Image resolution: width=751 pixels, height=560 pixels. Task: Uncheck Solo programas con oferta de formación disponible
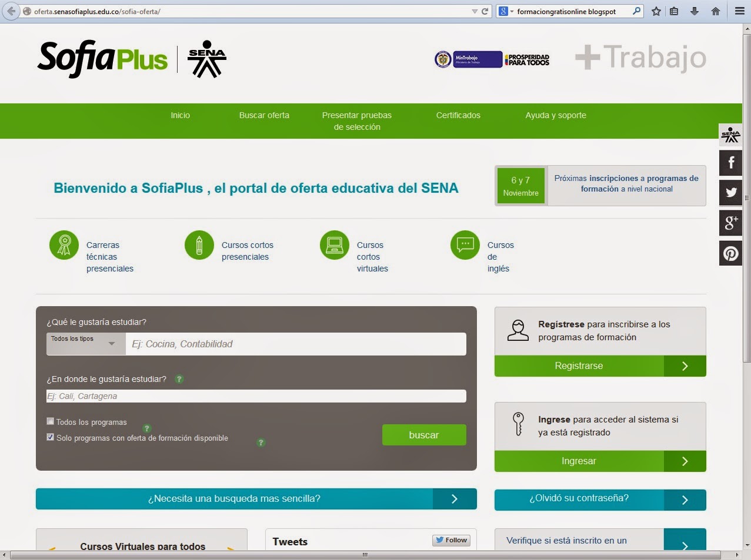tap(50, 437)
